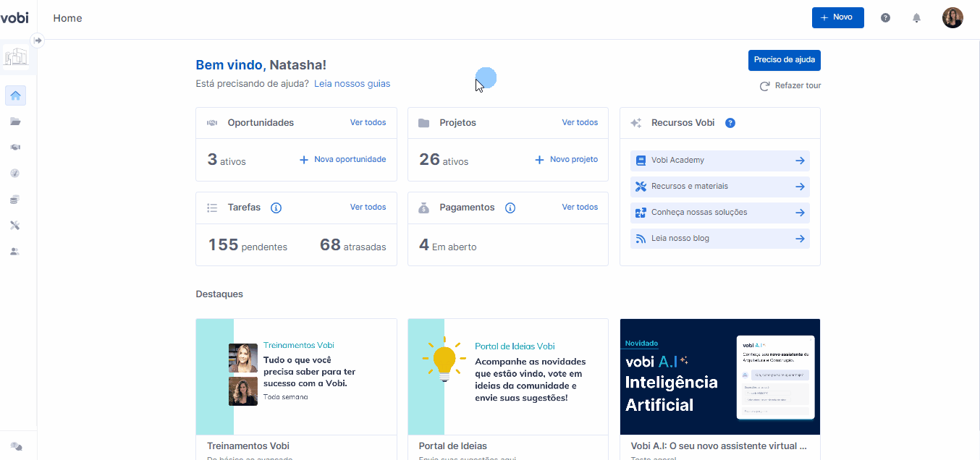Click the info icon next to Tarefas
Image resolution: width=980 pixels, height=460 pixels.
[x=276, y=208]
